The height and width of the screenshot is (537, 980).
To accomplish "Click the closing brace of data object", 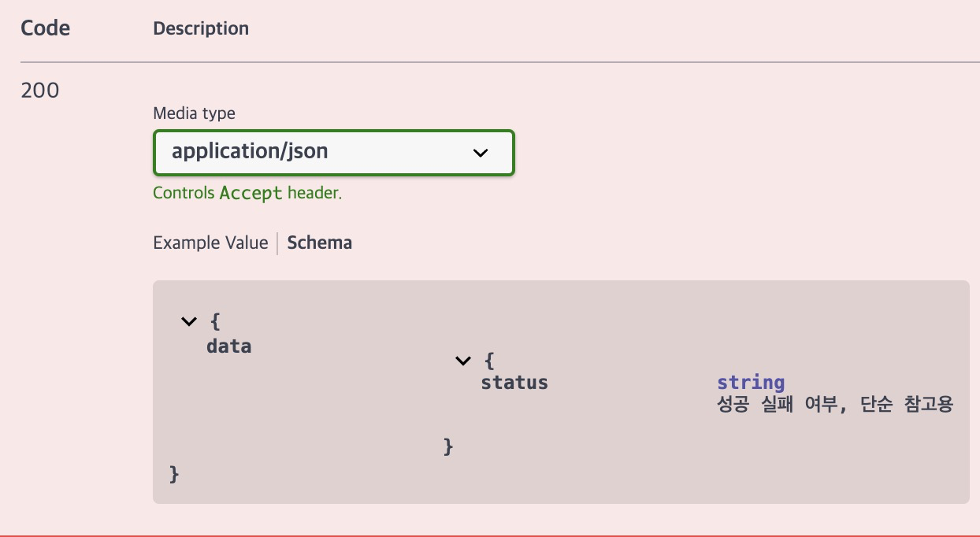I will [449, 446].
